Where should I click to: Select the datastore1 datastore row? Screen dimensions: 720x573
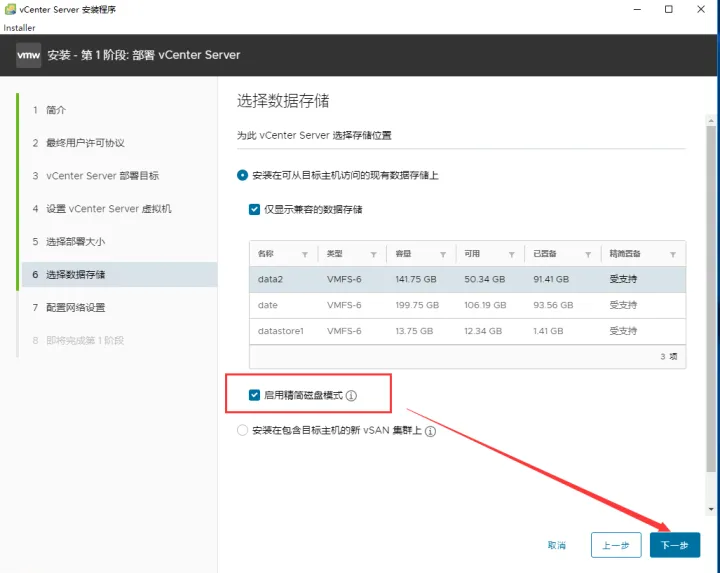tap(467, 331)
